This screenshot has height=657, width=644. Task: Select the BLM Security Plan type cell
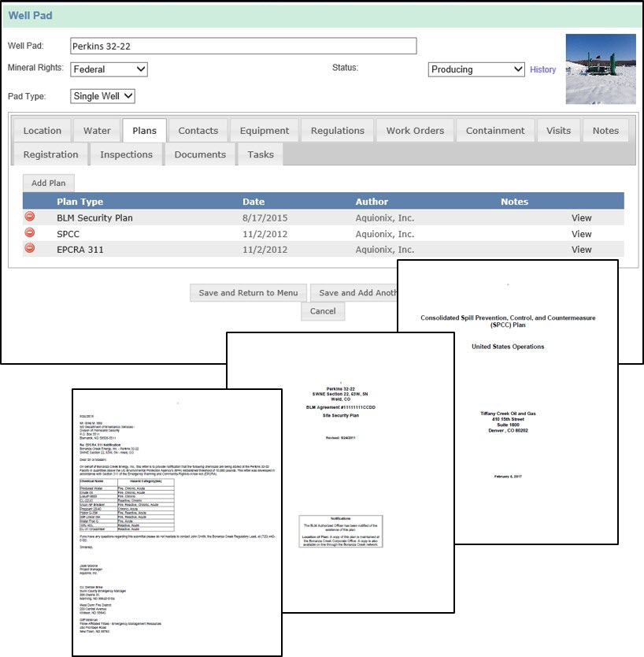pos(94,218)
